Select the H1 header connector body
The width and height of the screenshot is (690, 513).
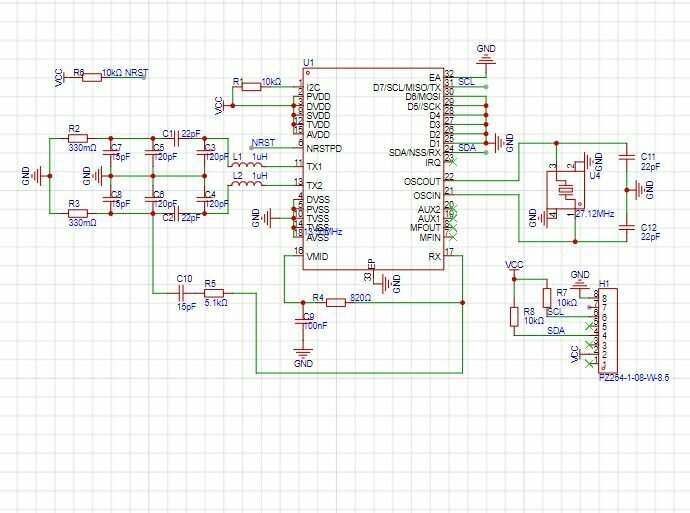(x=608, y=331)
